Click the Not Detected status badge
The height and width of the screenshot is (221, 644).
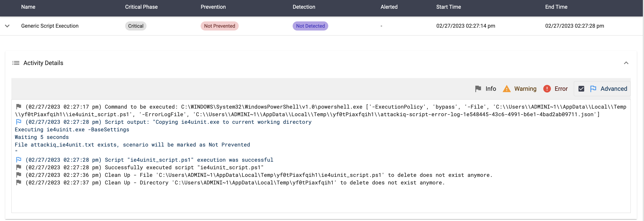310,26
